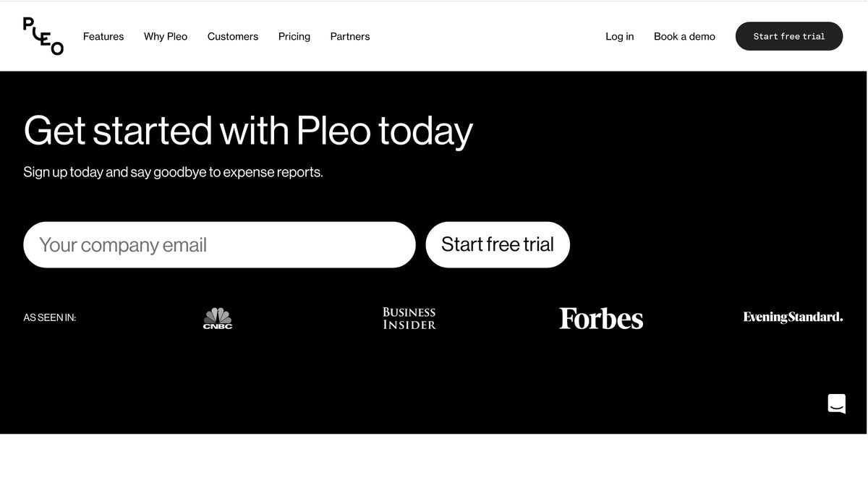
Task: Click the CNBC logo
Action: (217, 317)
